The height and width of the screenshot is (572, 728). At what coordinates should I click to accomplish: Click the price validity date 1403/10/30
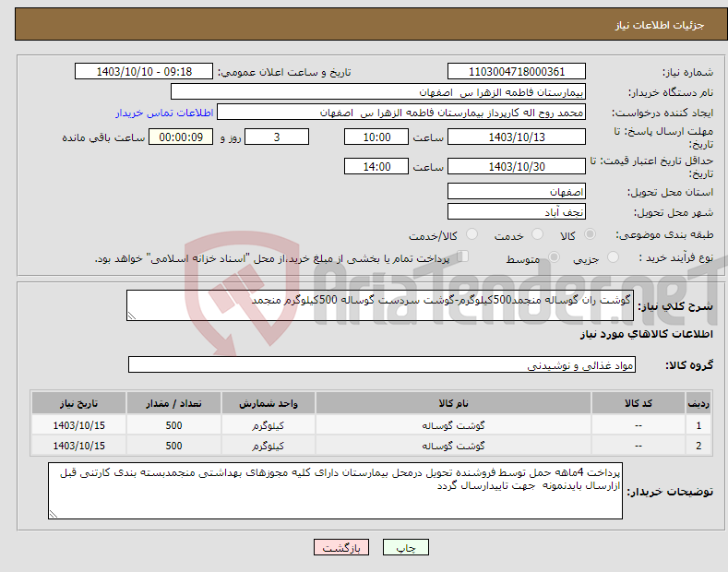[x=517, y=166]
